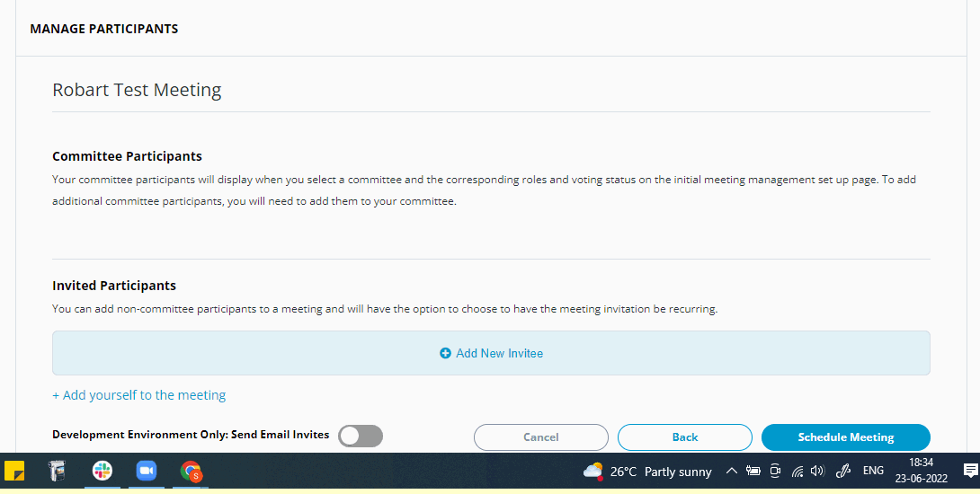Cancel managing participants
This screenshot has width=980, height=494.
point(541,437)
